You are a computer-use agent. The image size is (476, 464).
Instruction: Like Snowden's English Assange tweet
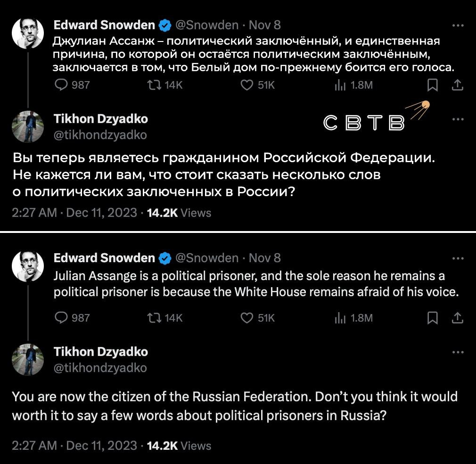coord(247,318)
